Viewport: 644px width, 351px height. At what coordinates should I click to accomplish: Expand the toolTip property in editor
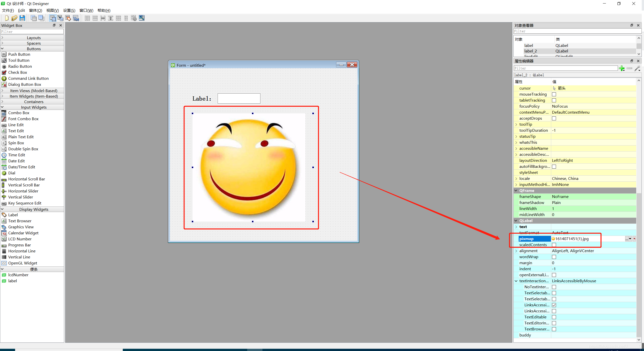click(516, 124)
